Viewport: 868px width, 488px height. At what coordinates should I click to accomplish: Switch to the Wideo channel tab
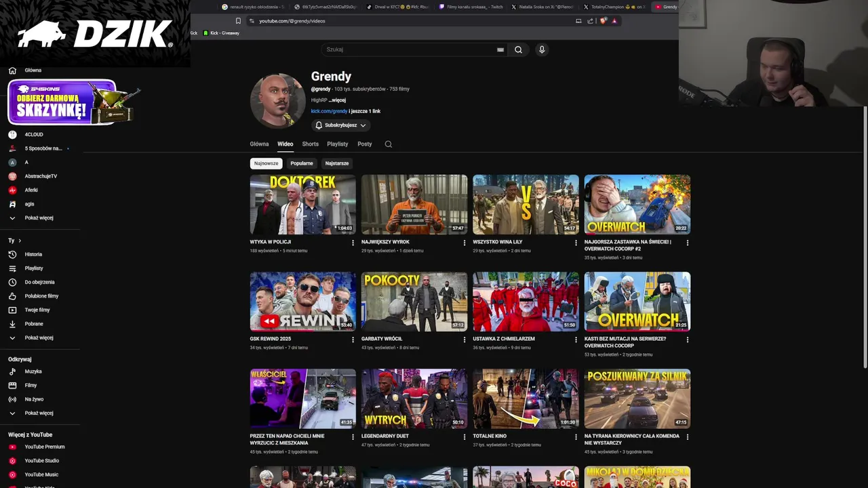point(285,144)
